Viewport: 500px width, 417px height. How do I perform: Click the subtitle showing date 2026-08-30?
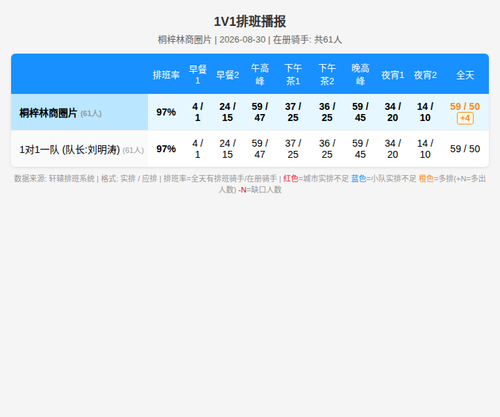(x=250, y=40)
